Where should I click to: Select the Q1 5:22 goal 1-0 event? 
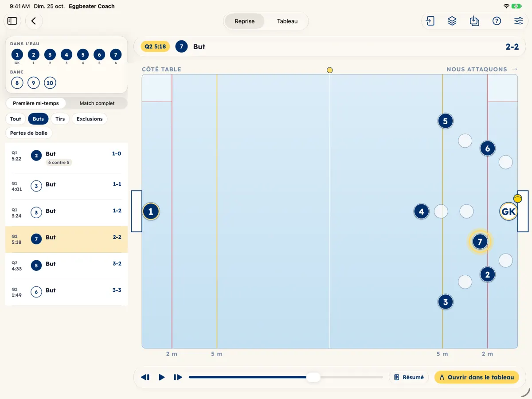(x=66, y=158)
